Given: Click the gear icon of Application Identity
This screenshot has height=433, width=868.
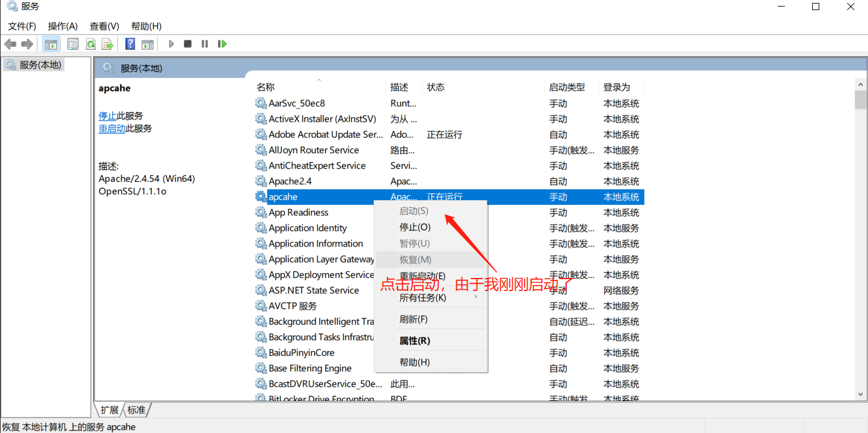Looking at the screenshot, I should [x=261, y=228].
